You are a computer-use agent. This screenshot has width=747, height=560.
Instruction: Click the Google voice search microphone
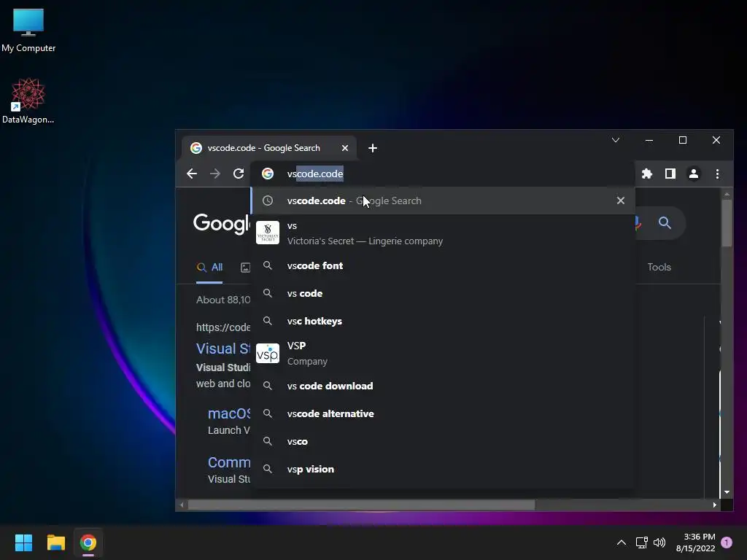637,222
